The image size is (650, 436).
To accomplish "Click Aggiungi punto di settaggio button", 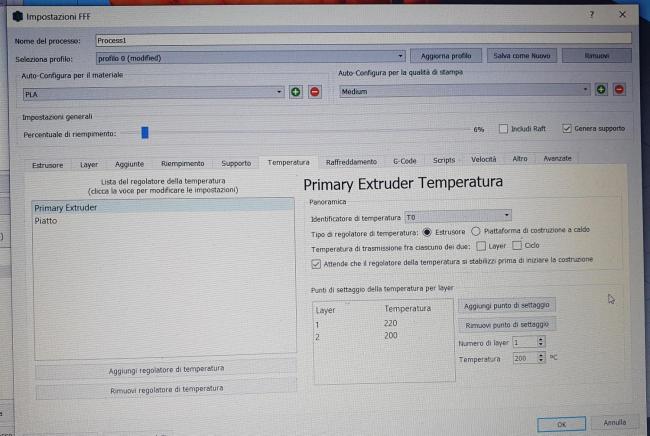I will point(507,305).
